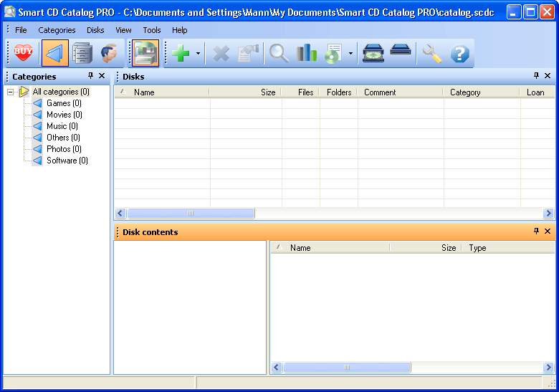This screenshot has height=392, width=559.
Task: Click Disk contents left scroll arrow
Action: pyautogui.click(x=277, y=367)
